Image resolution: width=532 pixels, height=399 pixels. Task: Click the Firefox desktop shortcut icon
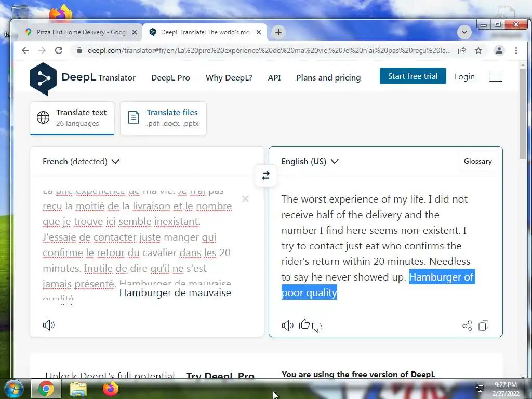pyautogui.click(x=61, y=12)
